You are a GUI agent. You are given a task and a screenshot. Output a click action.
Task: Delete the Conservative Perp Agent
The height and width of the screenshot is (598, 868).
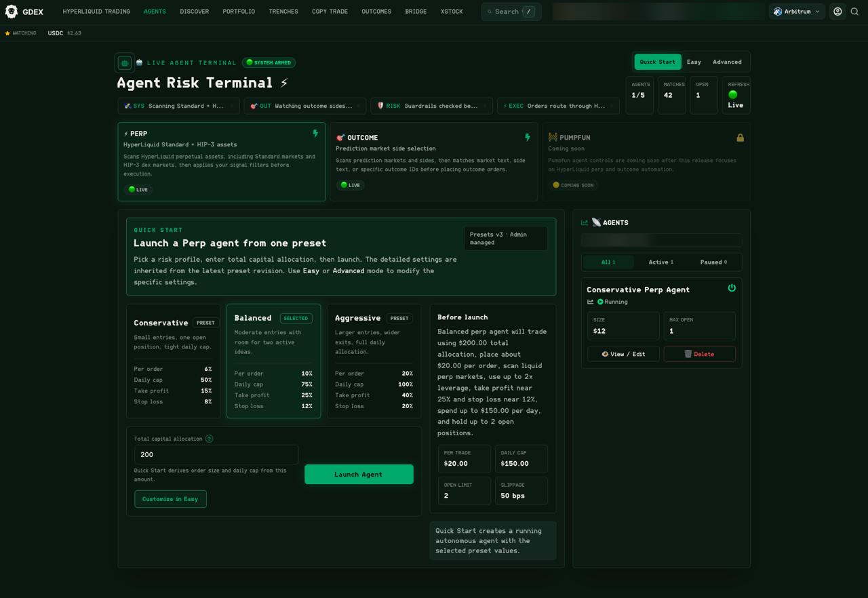click(x=699, y=354)
